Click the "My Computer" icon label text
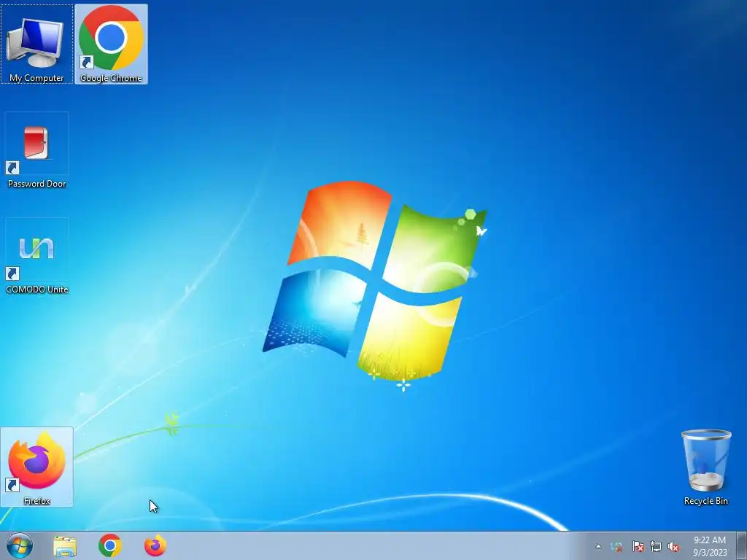 [36, 78]
